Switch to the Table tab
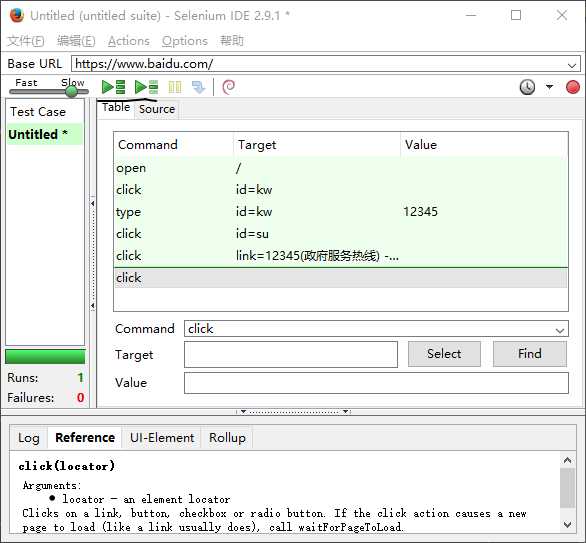Viewport: 586px width, 543px height. 116,108
